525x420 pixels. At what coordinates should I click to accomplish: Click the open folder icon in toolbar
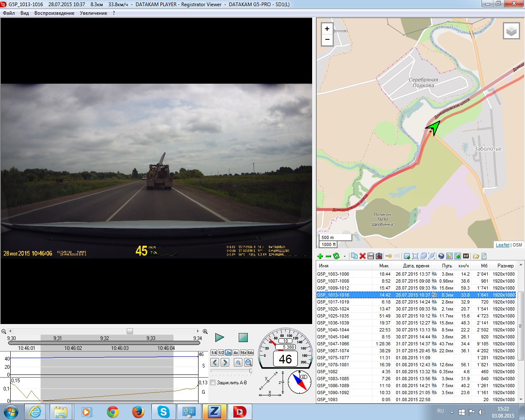pyautogui.click(x=476, y=256)
